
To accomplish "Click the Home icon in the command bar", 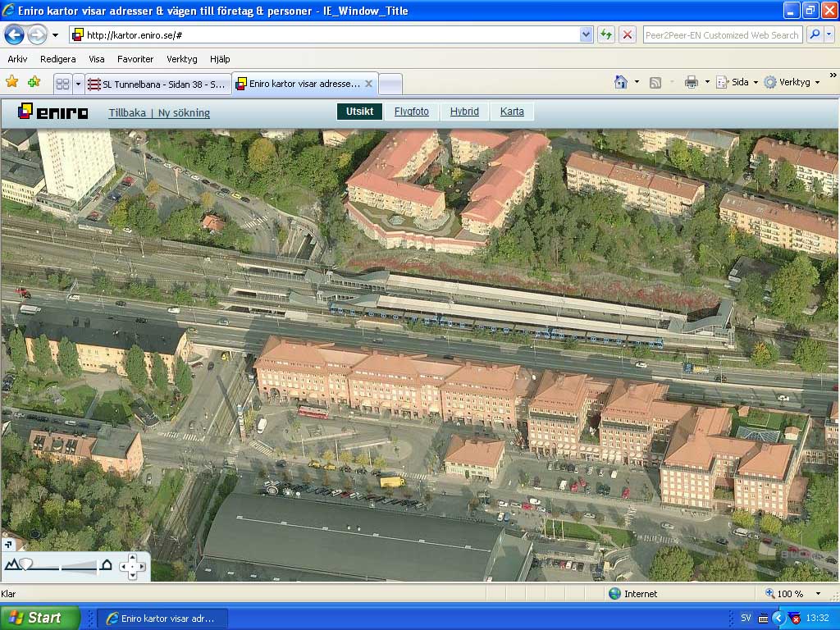I will (x=621, y=82).
